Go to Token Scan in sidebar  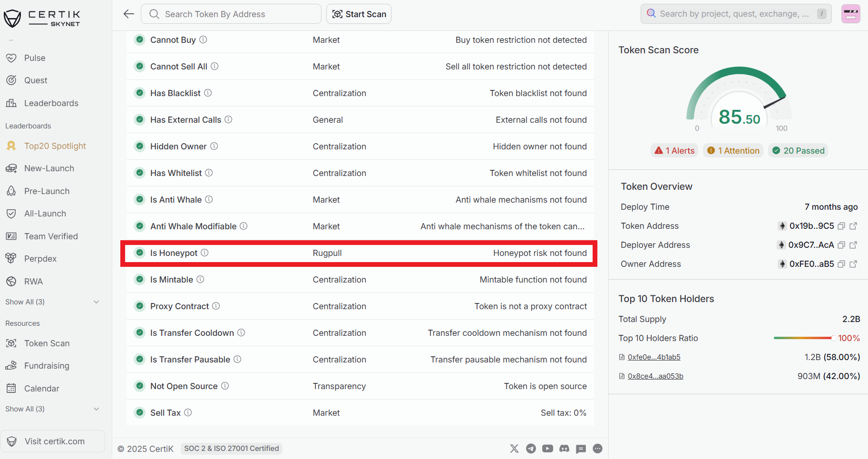pos(47,343)
